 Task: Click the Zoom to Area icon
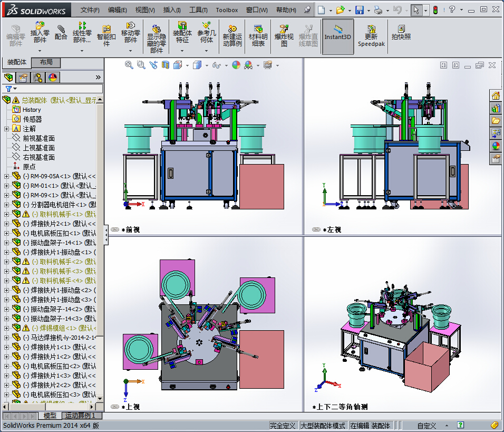[141, 65]
